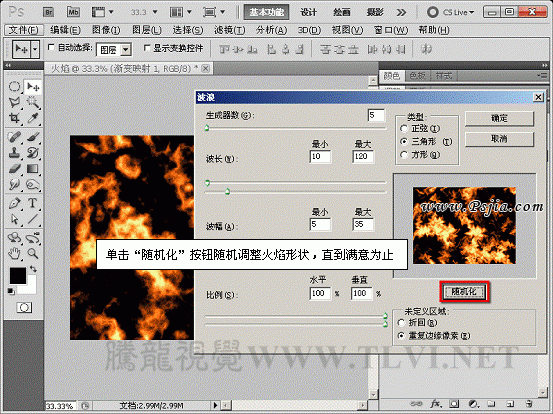
Task: Toggle Quick Mask mode icon
Action: 24,308
